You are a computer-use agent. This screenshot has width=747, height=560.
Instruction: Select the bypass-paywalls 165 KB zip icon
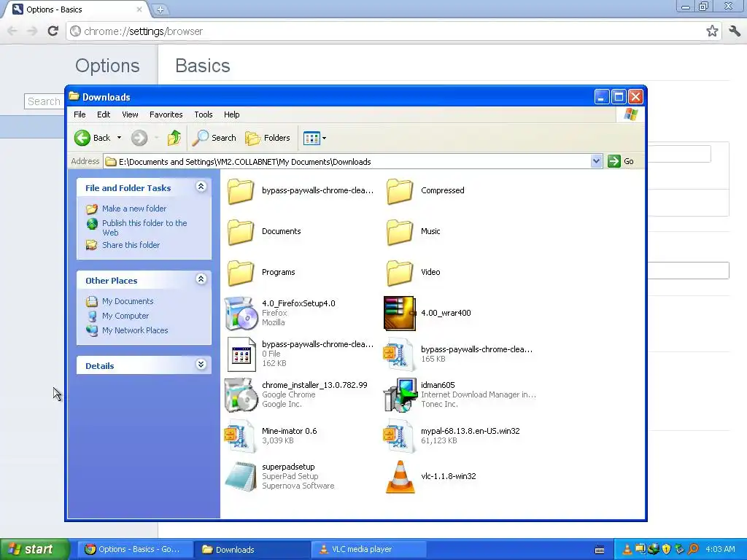click(398, 354)
